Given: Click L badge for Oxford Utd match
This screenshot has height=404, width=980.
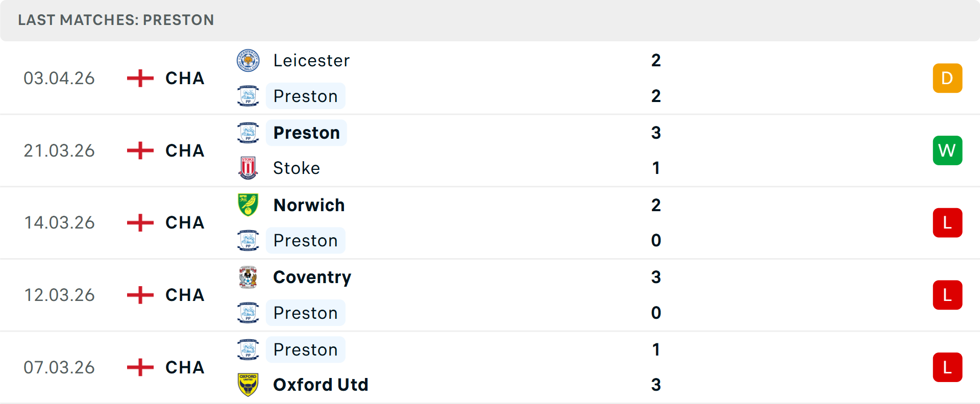Looking at the screenshot, I should tap(947, 367).
